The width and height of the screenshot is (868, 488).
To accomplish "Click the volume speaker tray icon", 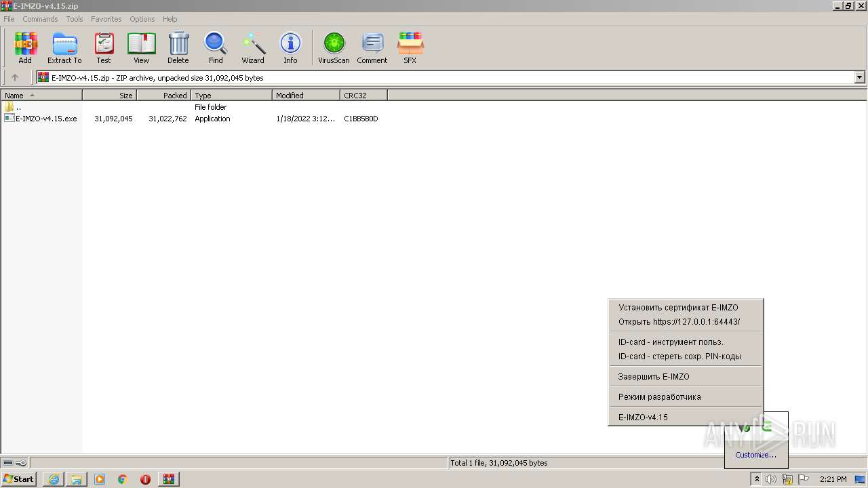I will [771, 479].
